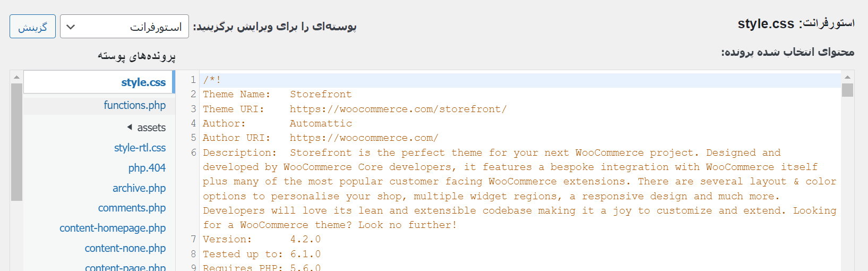Open content-page.php file
This screenshot has width=868, height=271.
tap(125, 267)
